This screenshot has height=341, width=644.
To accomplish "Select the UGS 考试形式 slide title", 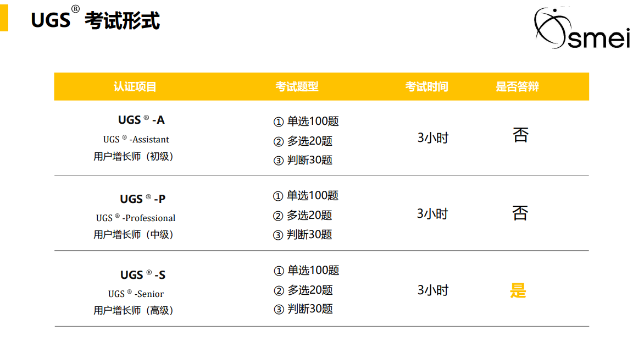I will pyautogui.click(x=95, y=19).
